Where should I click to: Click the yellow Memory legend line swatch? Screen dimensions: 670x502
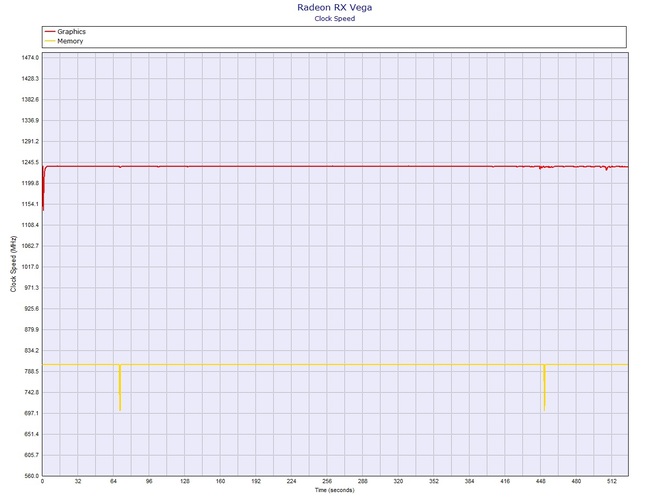[50, 41]
